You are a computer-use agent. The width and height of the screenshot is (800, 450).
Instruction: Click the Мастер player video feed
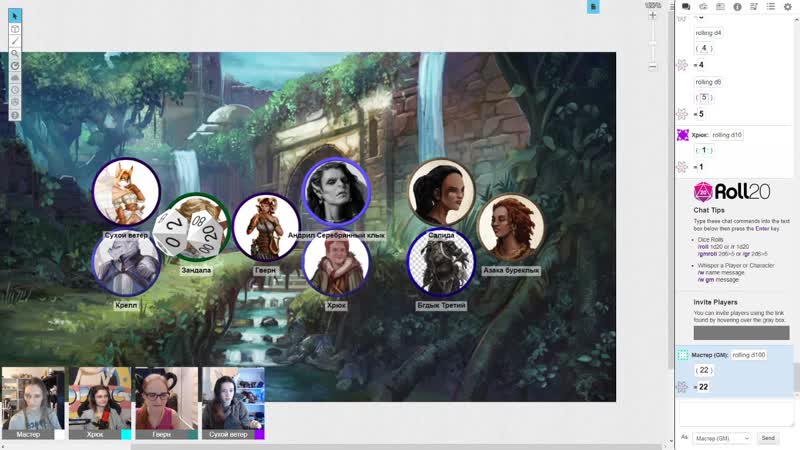click(x=33, y=398)
